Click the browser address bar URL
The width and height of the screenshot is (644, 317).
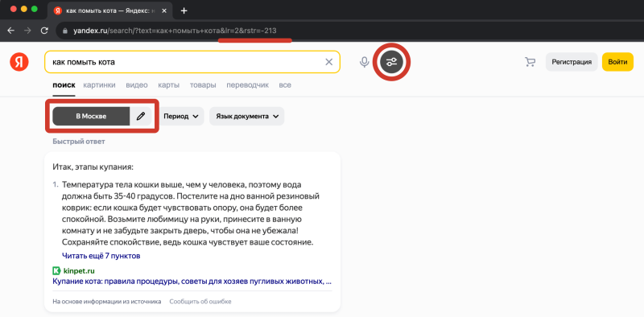(175, 31)
